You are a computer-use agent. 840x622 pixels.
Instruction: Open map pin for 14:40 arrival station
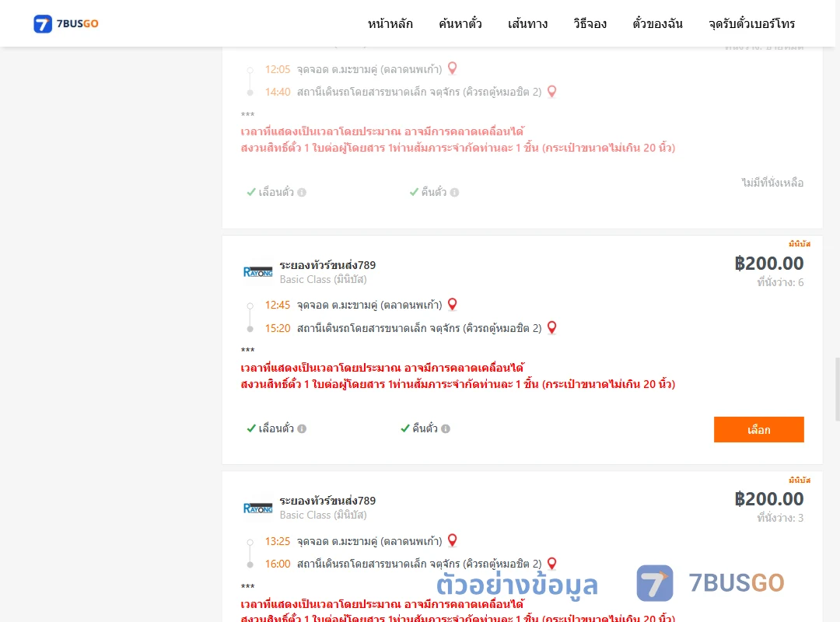551,92
